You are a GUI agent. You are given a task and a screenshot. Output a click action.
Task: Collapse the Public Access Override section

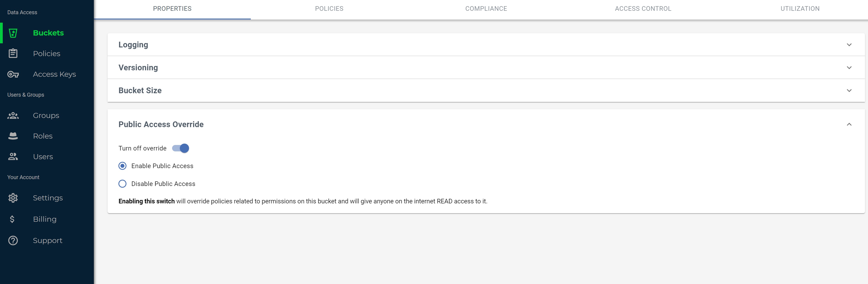[x=849, y=124]
